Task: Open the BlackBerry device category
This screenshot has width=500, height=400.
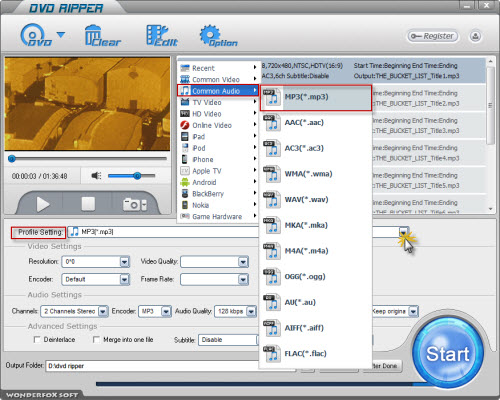Action: (218, 194)
